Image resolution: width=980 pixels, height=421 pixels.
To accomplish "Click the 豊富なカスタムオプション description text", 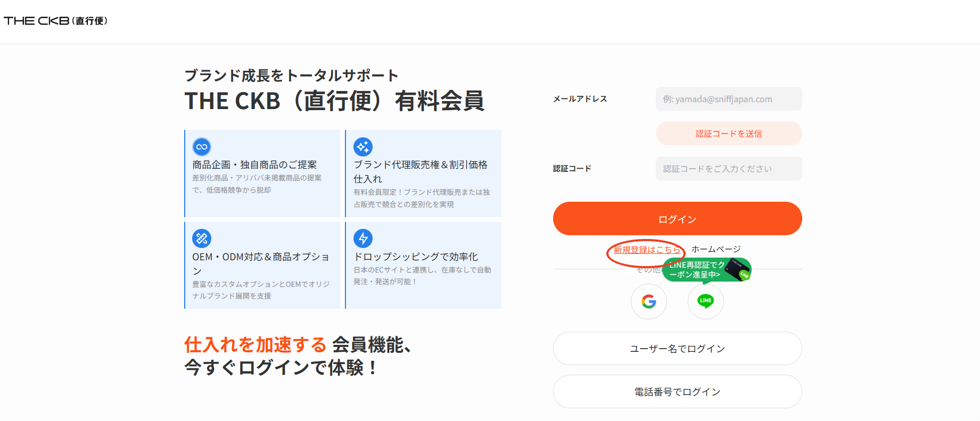I will tap(261, 290).
